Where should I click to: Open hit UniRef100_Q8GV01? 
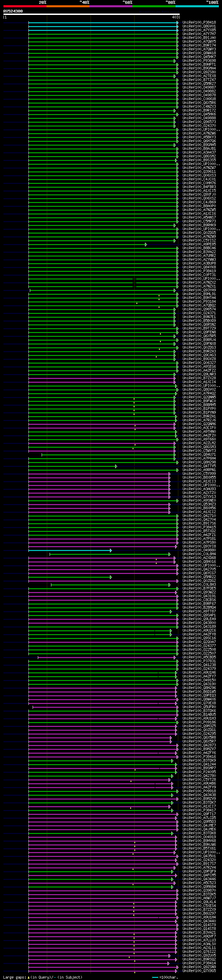click(199, 26)
